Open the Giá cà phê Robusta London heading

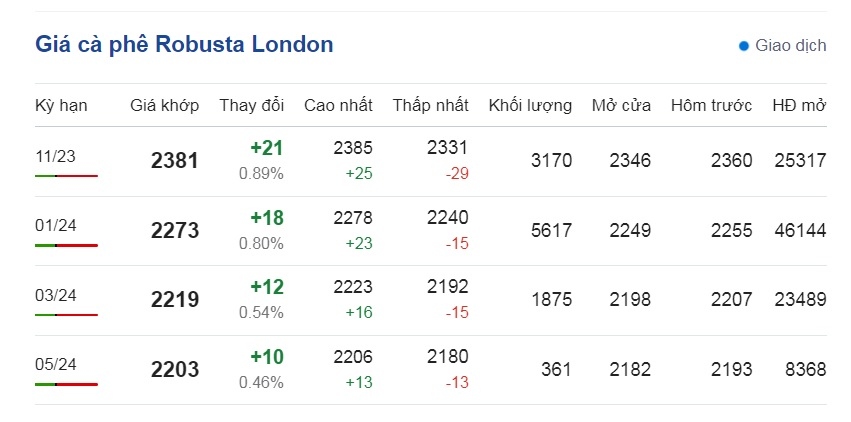tap(184, 44)
